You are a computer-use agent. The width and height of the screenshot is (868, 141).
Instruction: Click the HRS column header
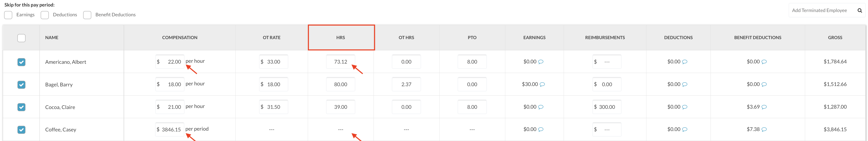point(341,38)
